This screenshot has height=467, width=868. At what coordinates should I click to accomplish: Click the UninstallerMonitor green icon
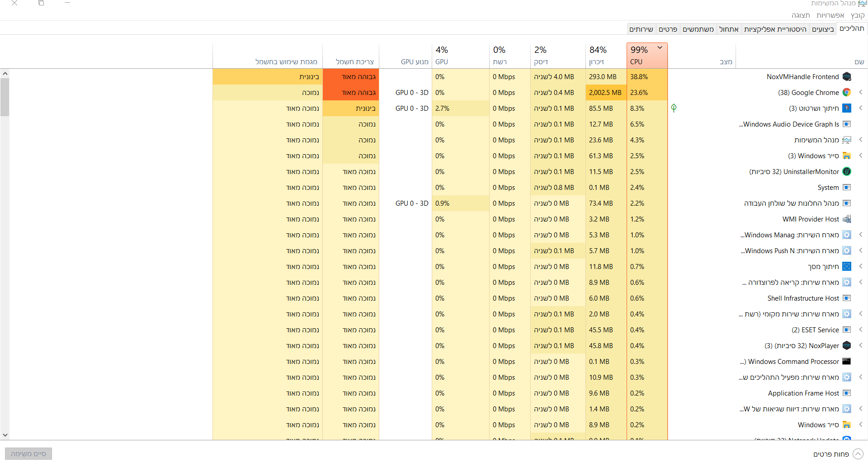tap(847, 172)
